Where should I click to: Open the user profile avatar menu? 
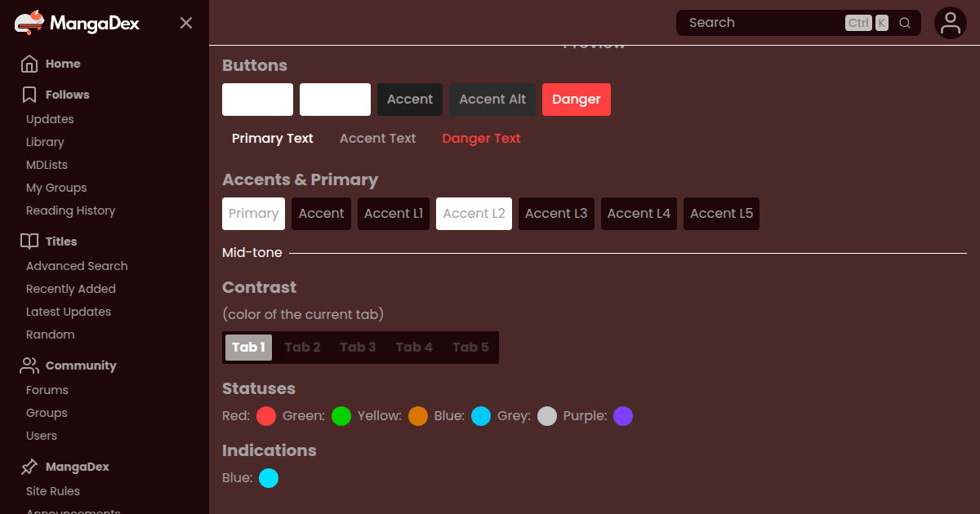click(x=951, y=23)
